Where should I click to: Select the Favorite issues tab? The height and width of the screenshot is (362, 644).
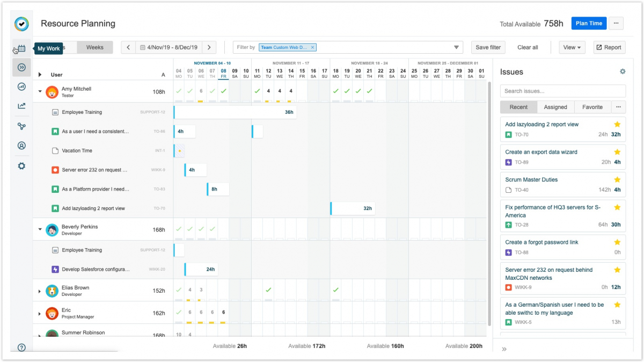(x=592, y=107)
